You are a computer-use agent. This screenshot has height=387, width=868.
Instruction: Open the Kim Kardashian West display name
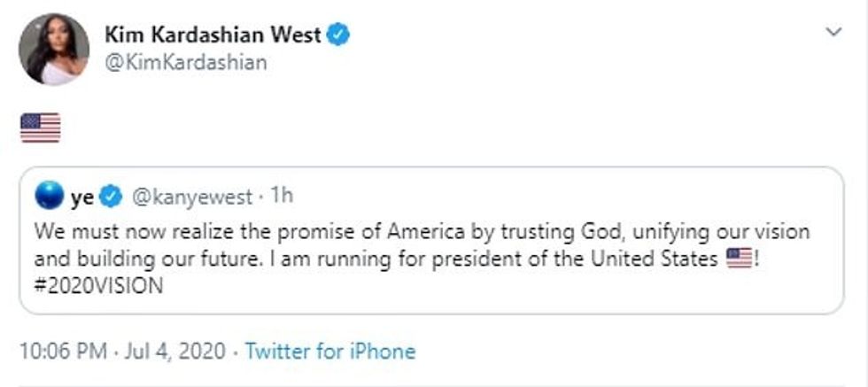(213, 35)
